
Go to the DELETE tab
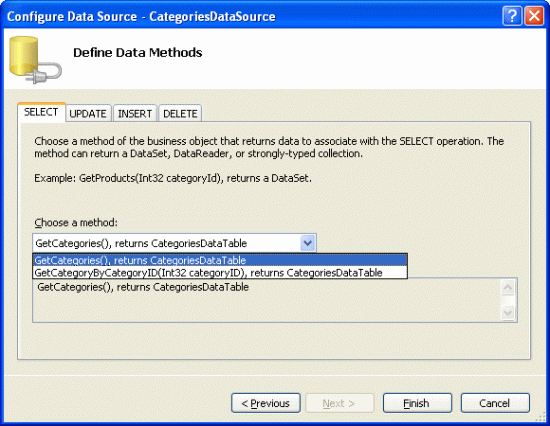coord(180,114)
